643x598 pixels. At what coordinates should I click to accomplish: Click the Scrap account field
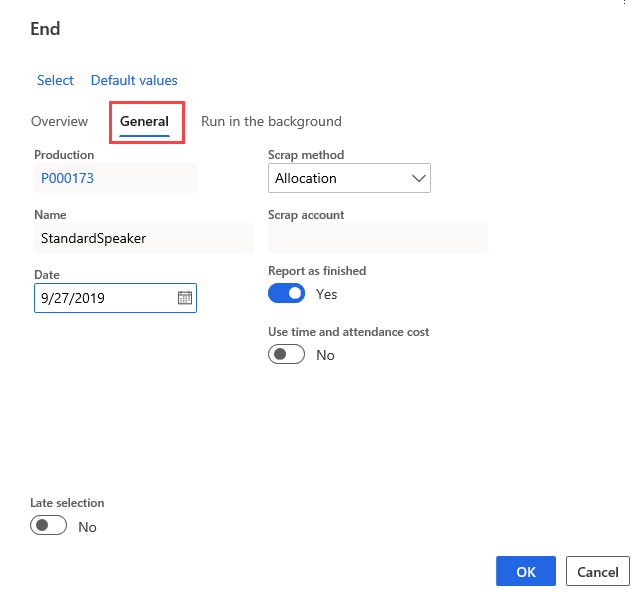(x=378, y=238)
